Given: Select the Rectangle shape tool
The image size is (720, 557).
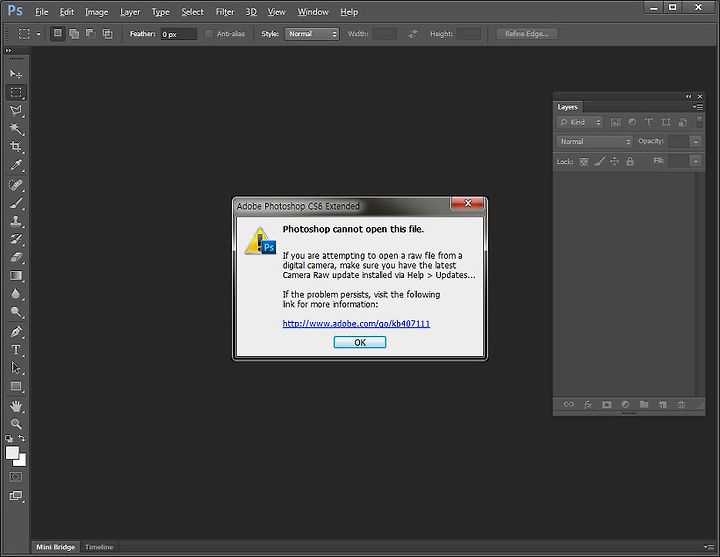Looking at the screenshot, I should [x=16, y=386].
